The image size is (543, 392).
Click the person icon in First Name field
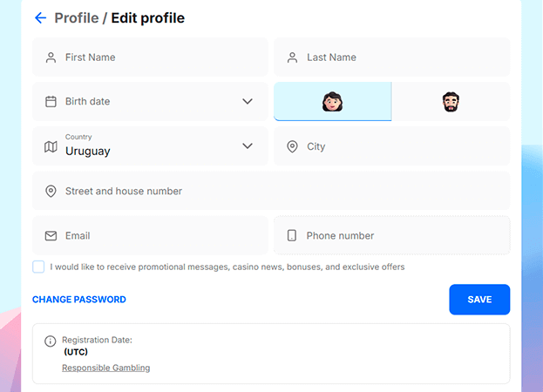point(51,57)
